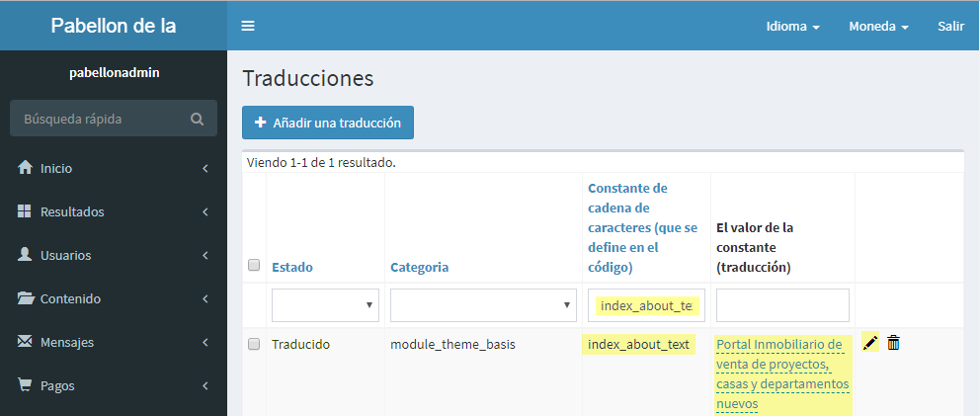Click the pencil edit icon
The image size is (980, 416).
(870, 343)
